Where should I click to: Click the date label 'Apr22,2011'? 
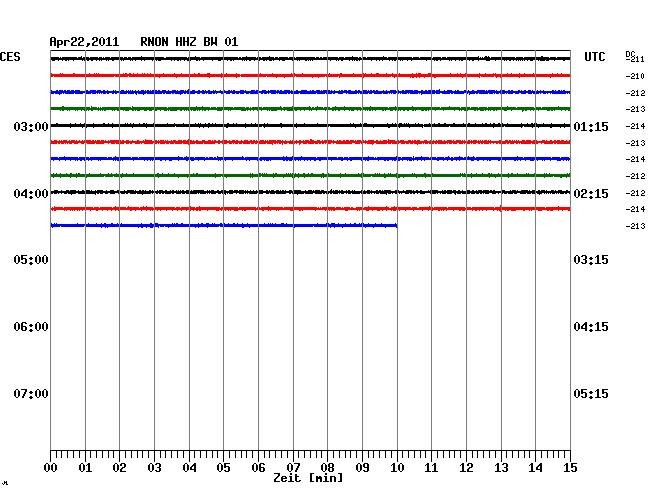84,42
